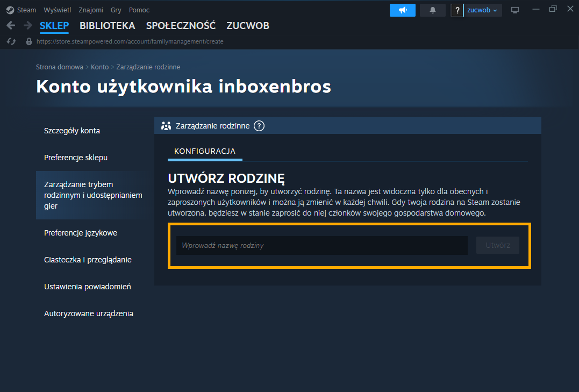
Task: Go forward with the forward arrow
Action: (28, 25)
